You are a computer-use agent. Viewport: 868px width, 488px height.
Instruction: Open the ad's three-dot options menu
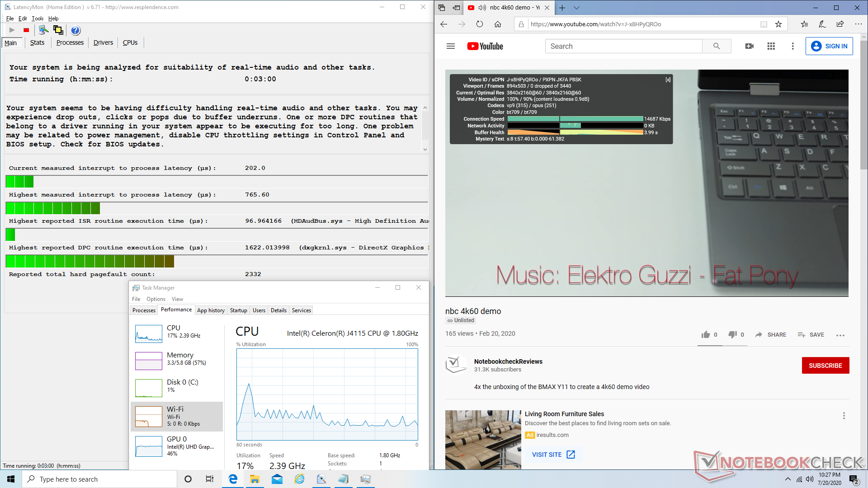tap(844, 416)
